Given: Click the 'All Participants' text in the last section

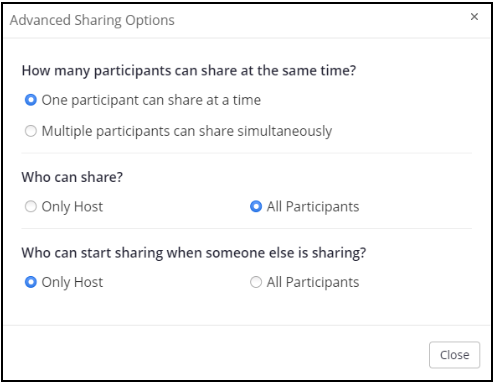Looking at the screenshot, I should [x=313, y=282].
